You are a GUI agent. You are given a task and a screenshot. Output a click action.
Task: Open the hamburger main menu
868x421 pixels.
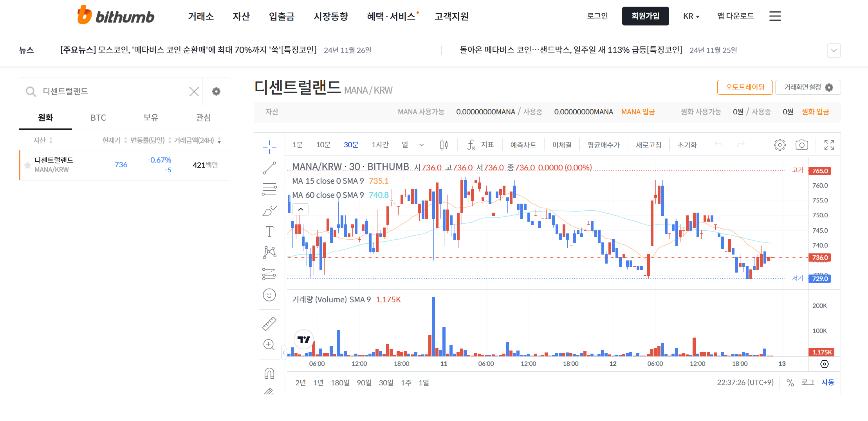[x=775, y=16]
